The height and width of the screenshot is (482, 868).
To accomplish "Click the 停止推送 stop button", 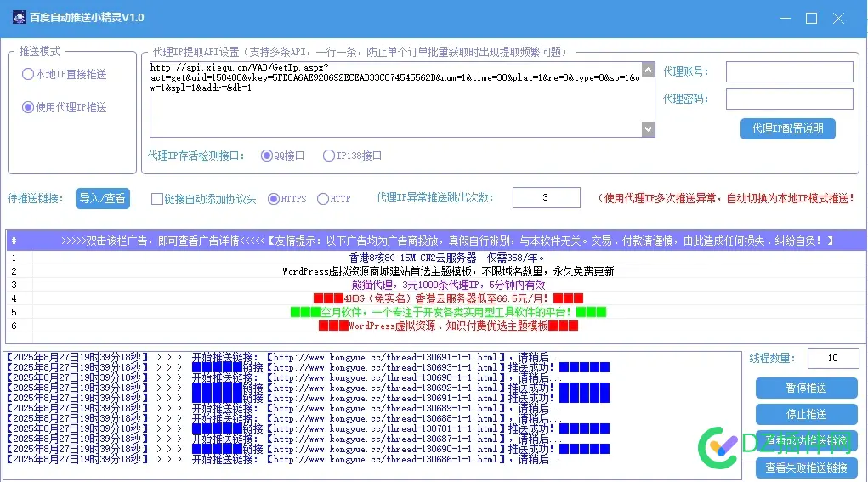I will pyautogui.click(x=807, y=415).
